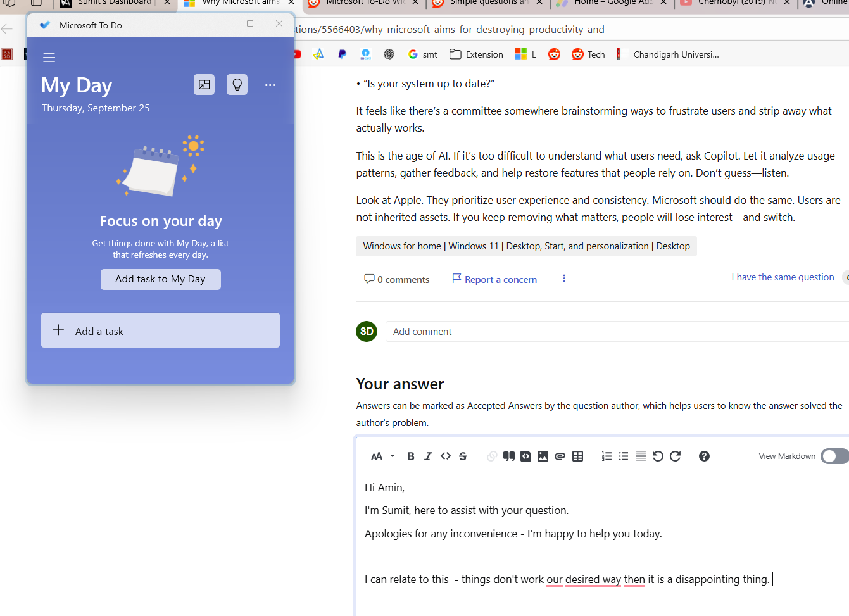Open the font size dropdown in editor
The image size is (849, 616).
point(383,456)
